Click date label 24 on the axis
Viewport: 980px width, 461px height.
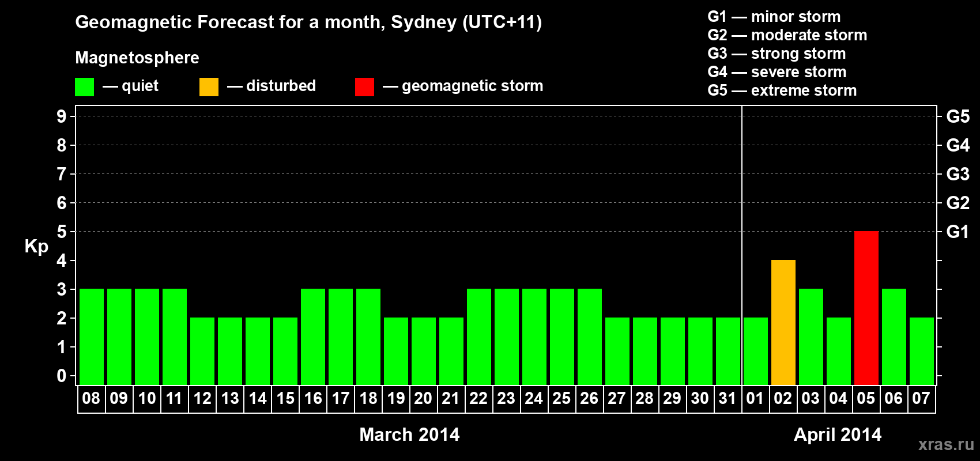[534, 399]
